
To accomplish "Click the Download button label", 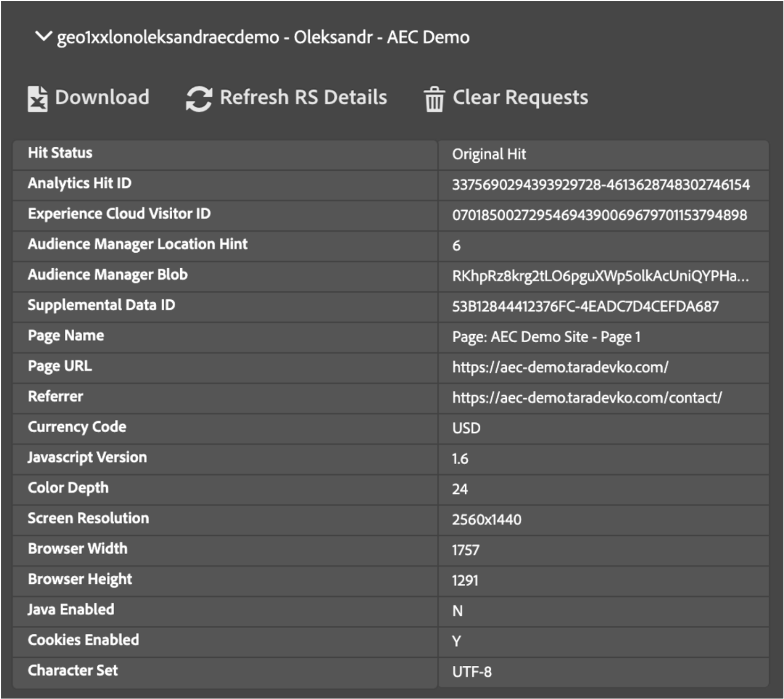I will [x=102, y=97].
